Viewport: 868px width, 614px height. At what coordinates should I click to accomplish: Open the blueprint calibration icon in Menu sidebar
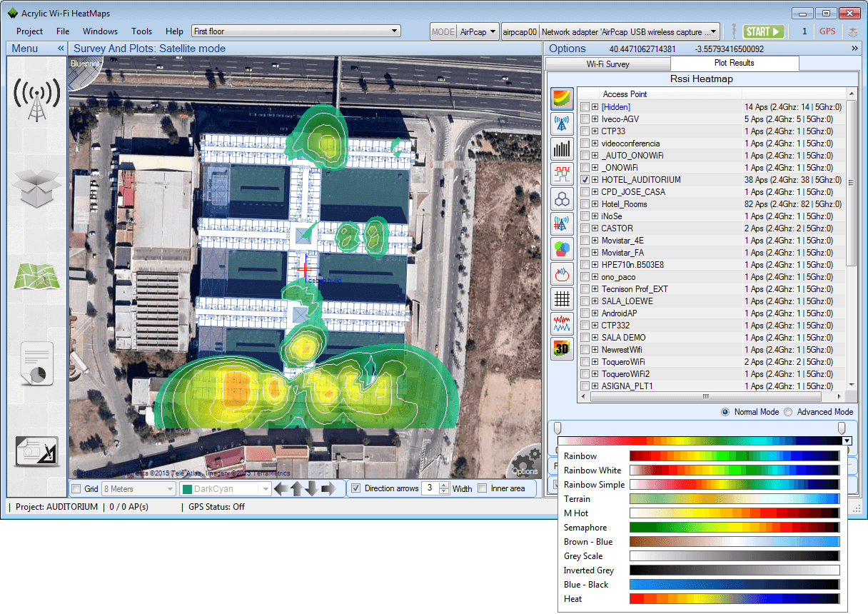tap(36, 451)
